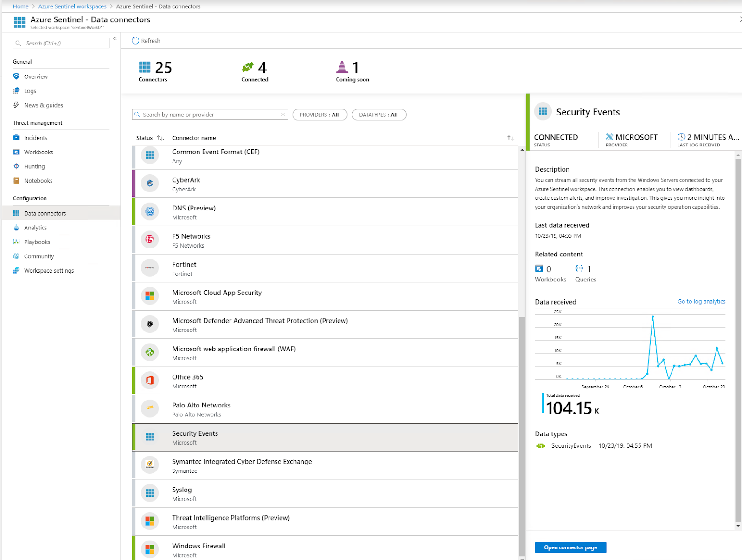Viewport: 742px width, 560px height.
Task: Collapse the left navigation menu chevron
Action: (x=115, y=38)
